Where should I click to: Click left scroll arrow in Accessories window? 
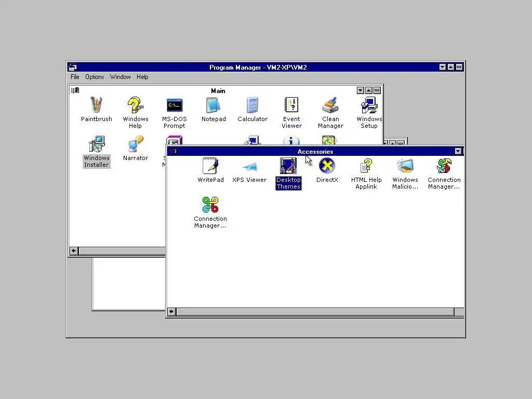pos(171,312)
